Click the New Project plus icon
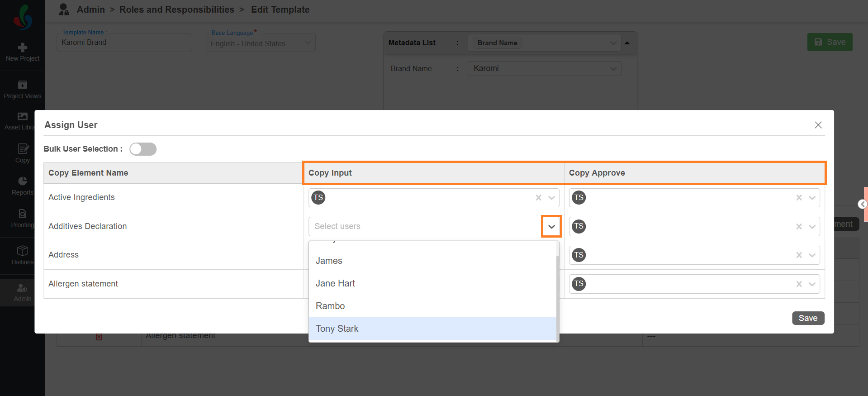Image resolution: width=868 pixels, height=396 pixels. coord(23,48)
